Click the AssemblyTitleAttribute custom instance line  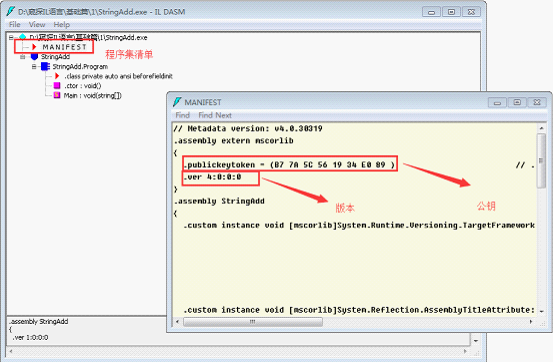pyautogui.click(x=359, y=310)
